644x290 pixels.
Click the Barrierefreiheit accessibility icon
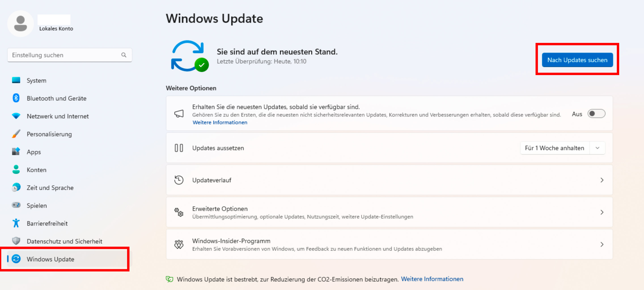click(16, 223)
